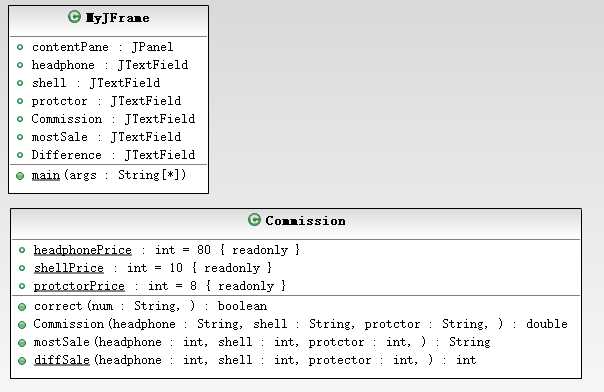Screen dimensions: 604x392
Task: Click the contentPane attribute visibility icon
Action: coord(20,47)
